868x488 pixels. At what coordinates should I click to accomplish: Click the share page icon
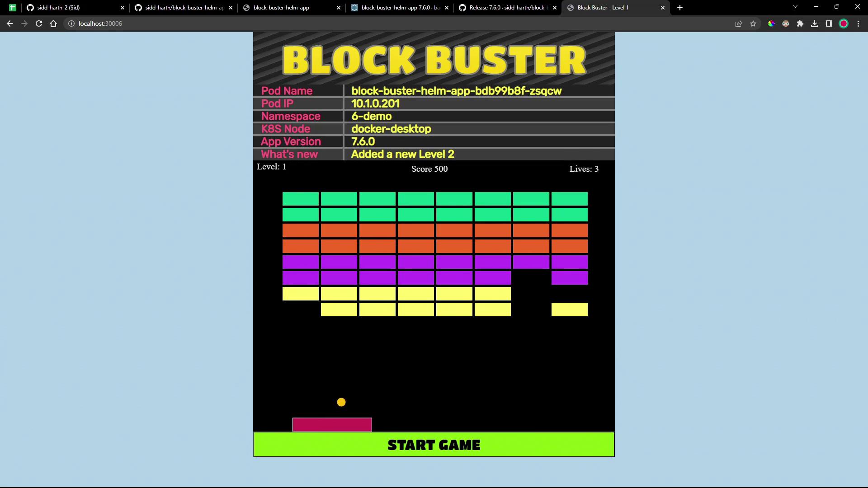click(x=739, y=23)
